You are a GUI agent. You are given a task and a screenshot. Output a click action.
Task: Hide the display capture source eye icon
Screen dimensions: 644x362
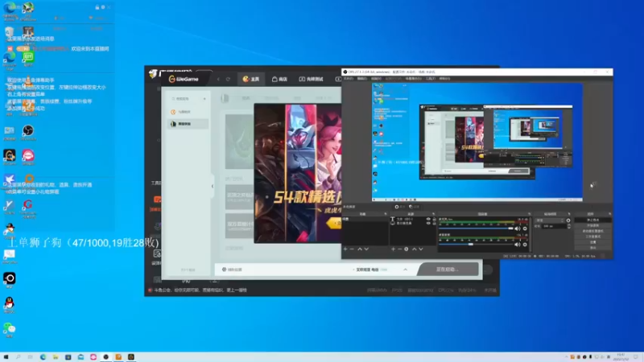click(428, 224)
